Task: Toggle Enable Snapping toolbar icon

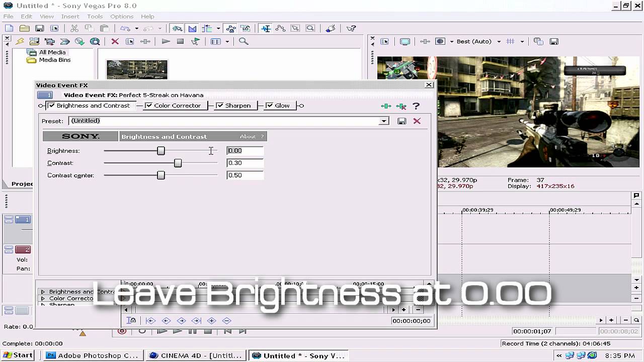Action: (177, 29)
